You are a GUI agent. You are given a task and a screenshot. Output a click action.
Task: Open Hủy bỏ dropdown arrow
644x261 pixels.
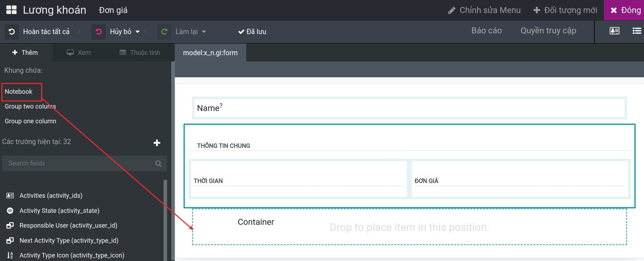138,32
